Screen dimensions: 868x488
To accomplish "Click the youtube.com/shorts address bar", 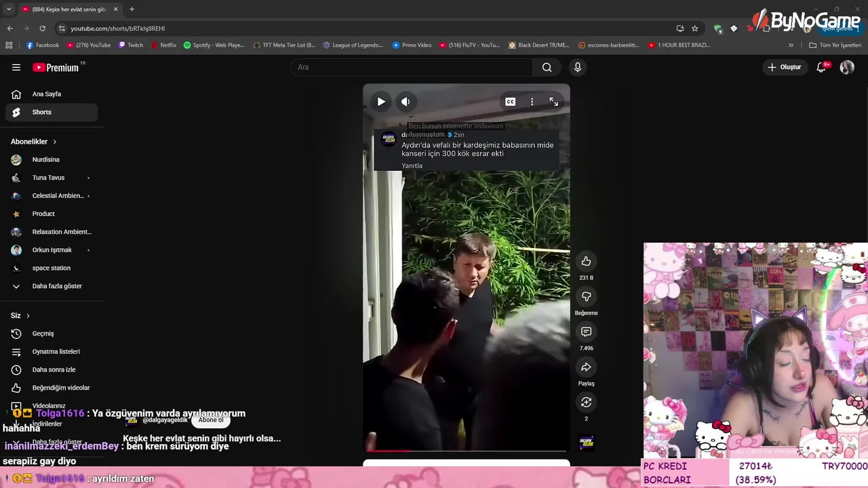I will pyautogui.click(x=366, y=28).
